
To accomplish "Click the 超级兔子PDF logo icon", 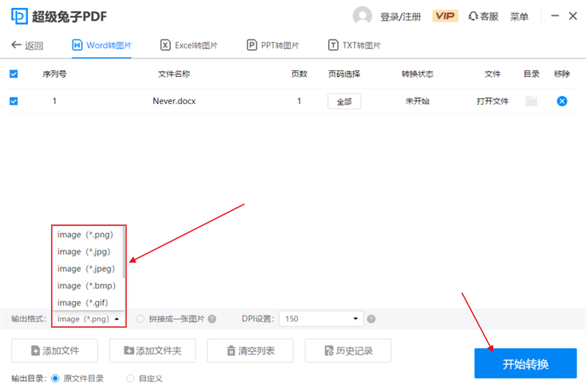I will pyautogui.click(x=20, y=16).
